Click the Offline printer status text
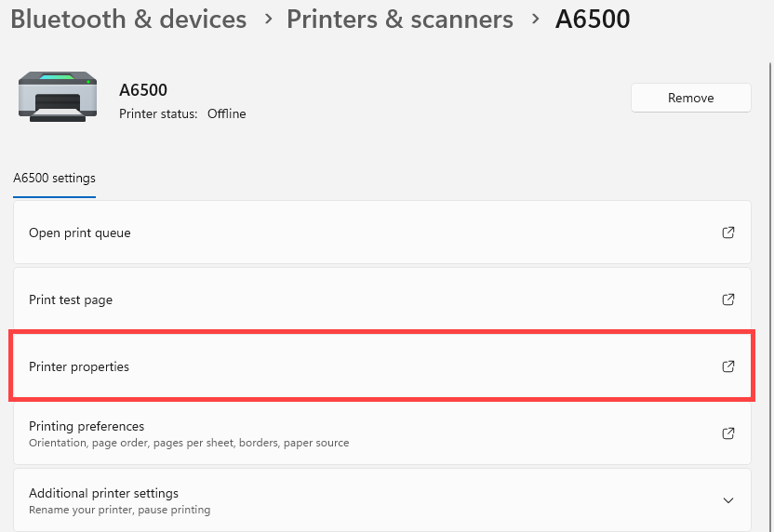Screen dimensions: 774x532 [226, 113]
